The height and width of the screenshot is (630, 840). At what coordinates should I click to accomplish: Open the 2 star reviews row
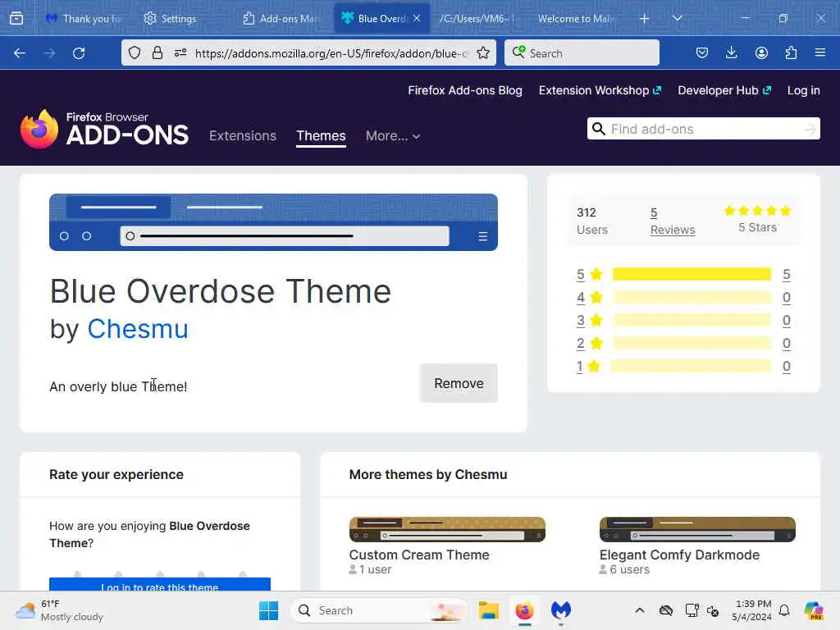point(683,344)
